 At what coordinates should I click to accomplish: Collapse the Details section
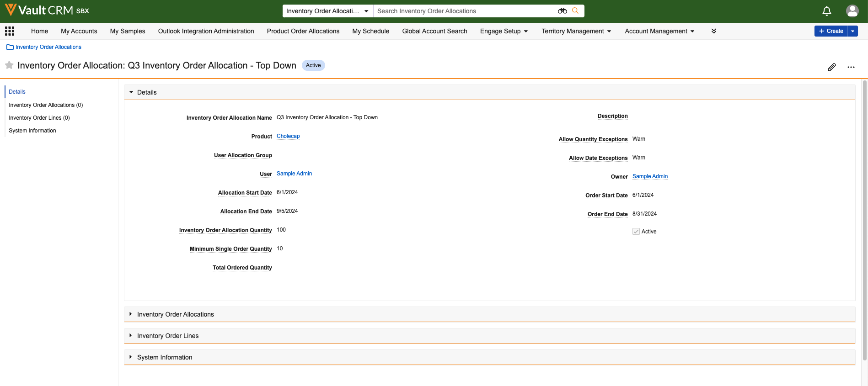click(x=131, y=92)
